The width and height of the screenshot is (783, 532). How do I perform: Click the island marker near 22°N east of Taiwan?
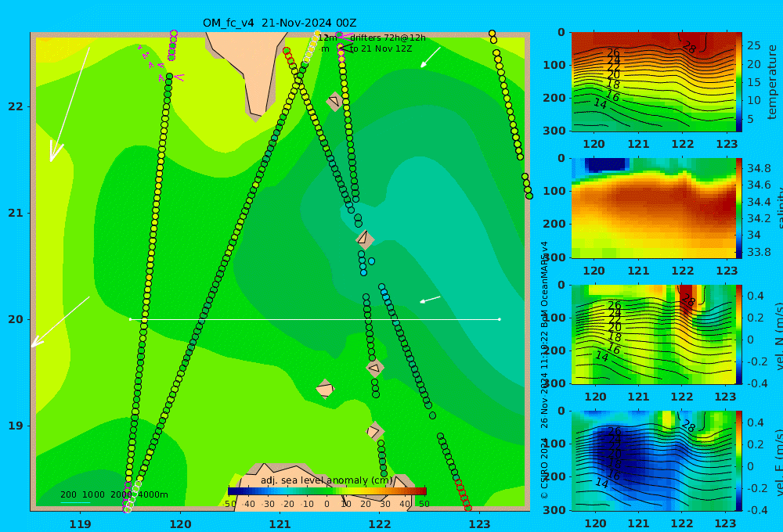tap(334, 101)
